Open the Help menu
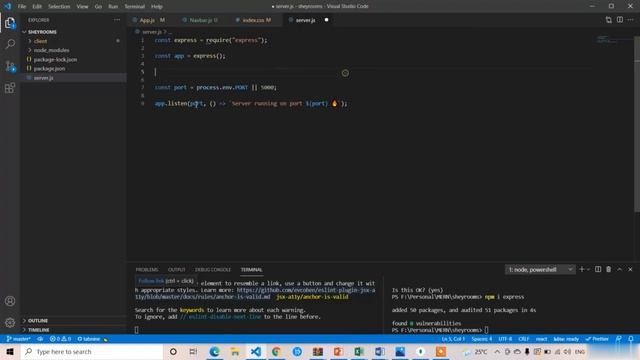 click(157, 7)
